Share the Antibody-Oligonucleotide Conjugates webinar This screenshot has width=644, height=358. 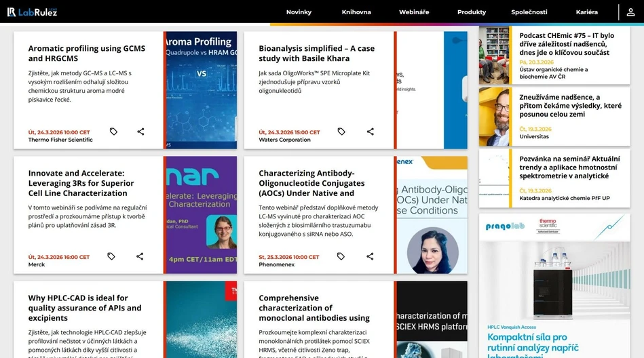click(370, 256)
